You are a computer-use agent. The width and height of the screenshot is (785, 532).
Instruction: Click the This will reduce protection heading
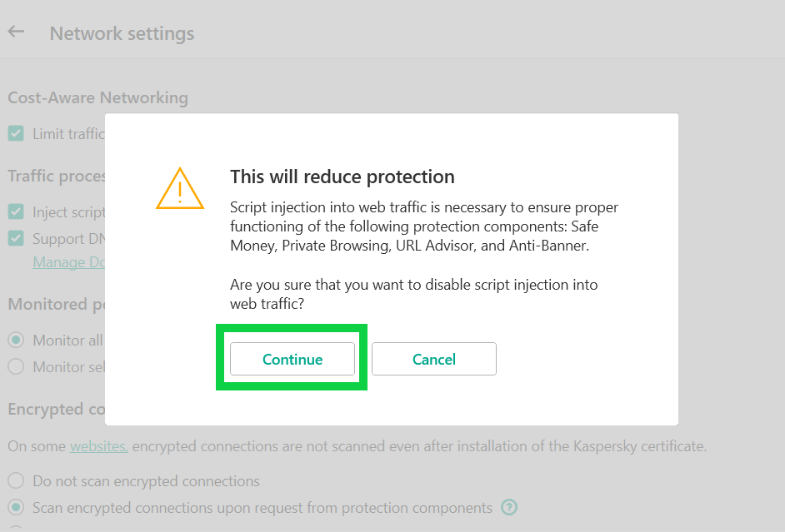[x=342, y=177]
